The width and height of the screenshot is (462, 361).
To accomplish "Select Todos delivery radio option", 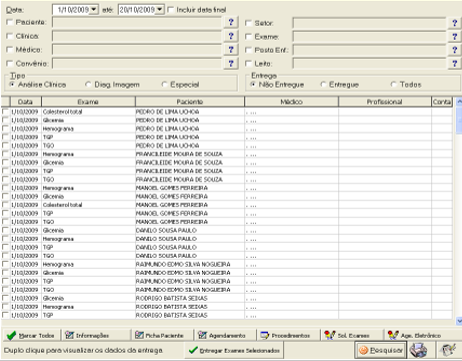I will 394,85.
